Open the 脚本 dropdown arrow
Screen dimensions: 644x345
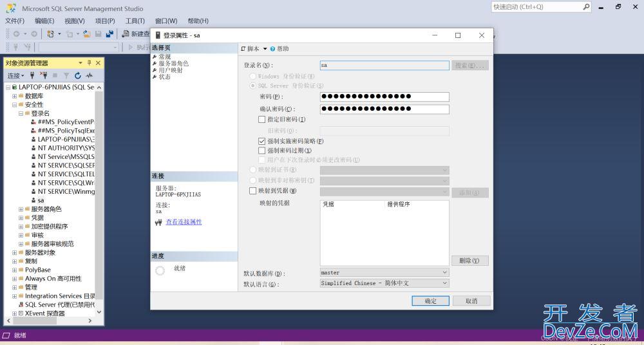[265, 49]
